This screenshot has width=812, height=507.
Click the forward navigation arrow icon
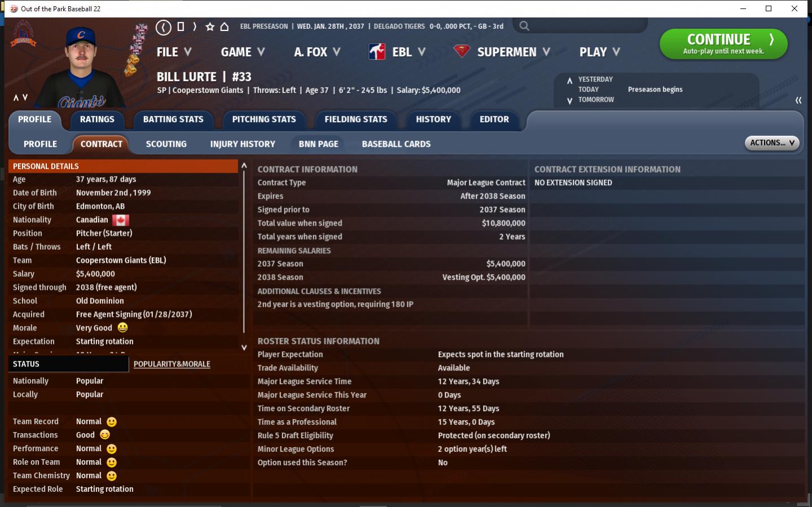pos(195,27)
